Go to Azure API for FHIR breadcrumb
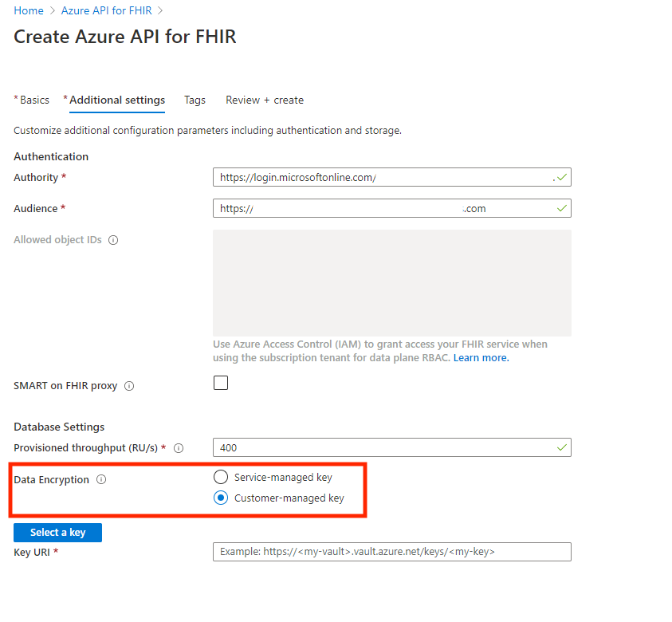The image size is (672, 622). (x=107, y=11)
